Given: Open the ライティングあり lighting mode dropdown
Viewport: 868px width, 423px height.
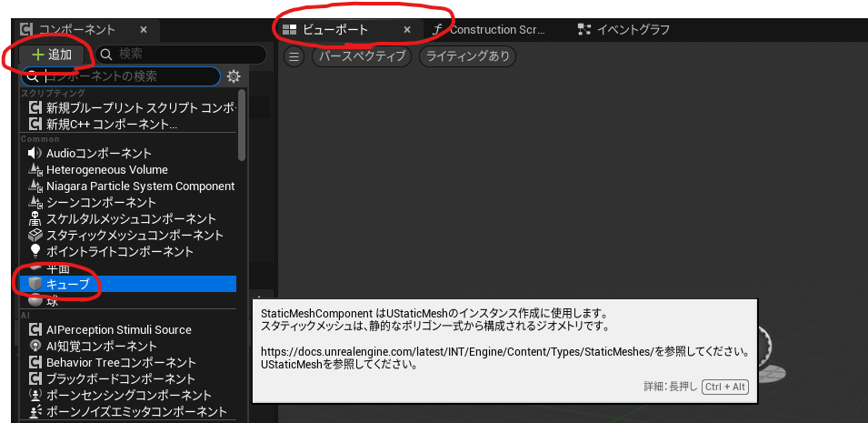Looking at the screenshot, I should [x=467, y=56].
